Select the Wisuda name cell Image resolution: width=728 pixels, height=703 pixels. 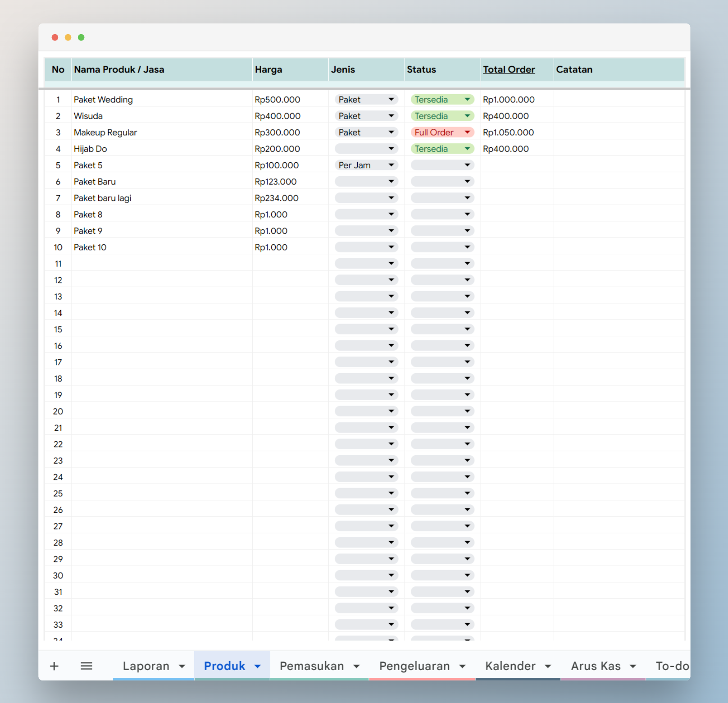[162, 116]
